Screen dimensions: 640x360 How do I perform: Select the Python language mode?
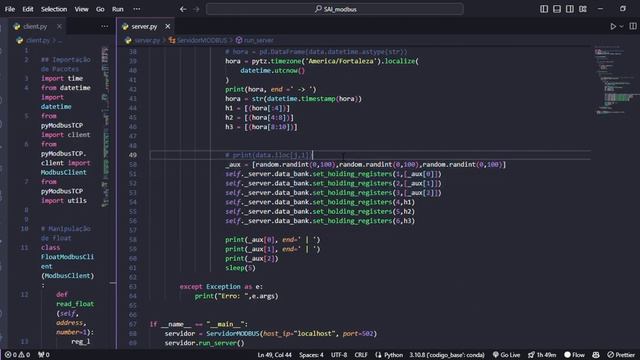tap(389, 355)
